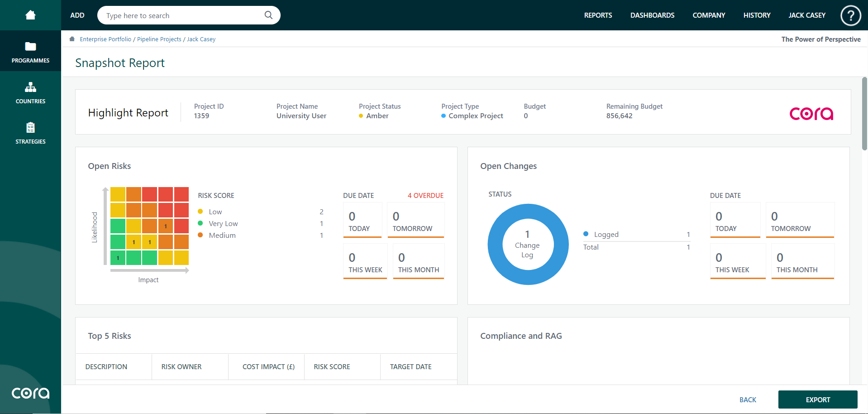Viewport: 868px width, 414px height.
Task: Click the breadcrumb home icon
Action: [72, 39]
